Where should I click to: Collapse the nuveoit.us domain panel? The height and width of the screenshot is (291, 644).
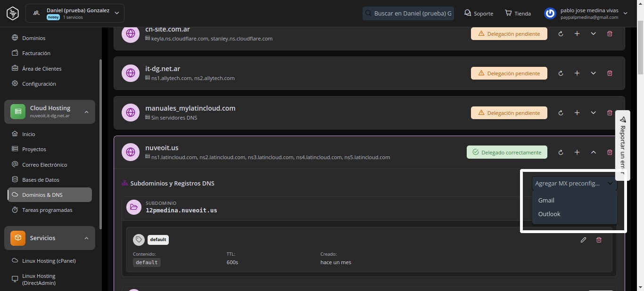click(594, 153)
